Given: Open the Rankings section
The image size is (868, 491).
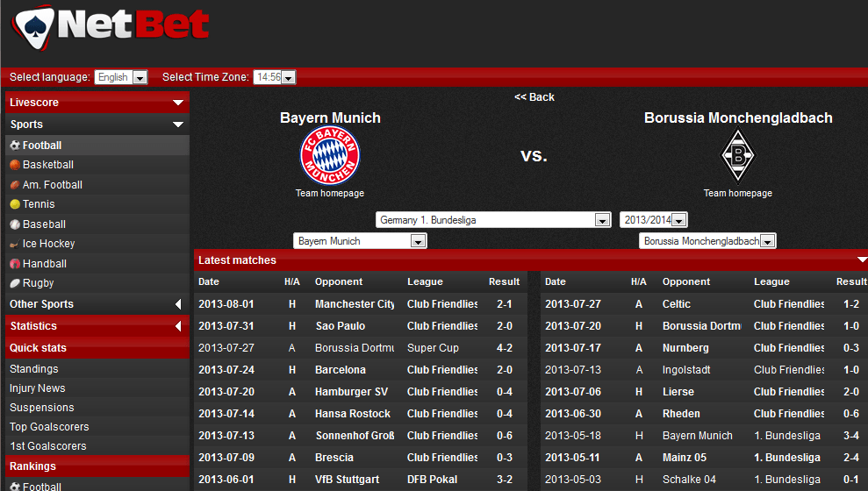Looking at the screenshot, I should 97,466.
